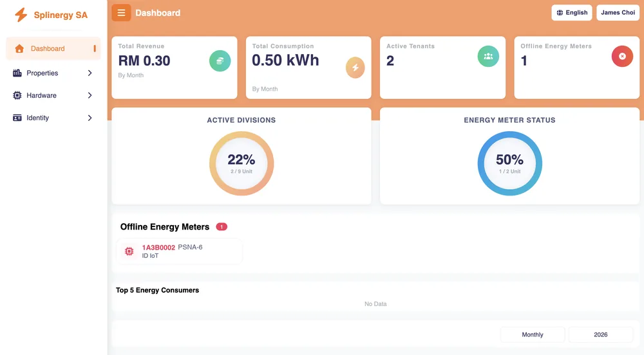The image size is (644, 355).
Task: Click the red offline count badge
Action: point(222,226)
